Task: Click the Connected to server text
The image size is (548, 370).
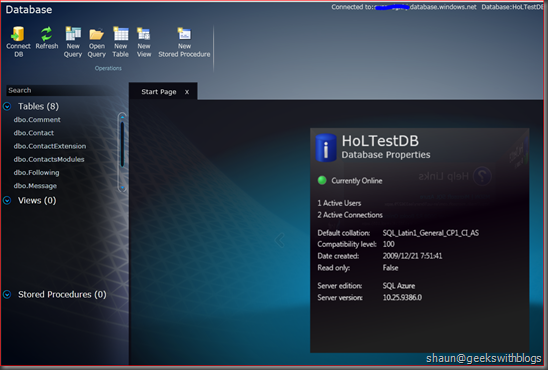Action: pyautogui.click(x=404, y=7)
